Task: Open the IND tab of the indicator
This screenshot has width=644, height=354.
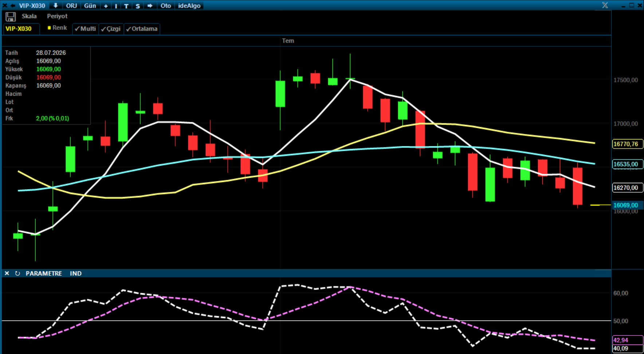Action: [76, 274]
